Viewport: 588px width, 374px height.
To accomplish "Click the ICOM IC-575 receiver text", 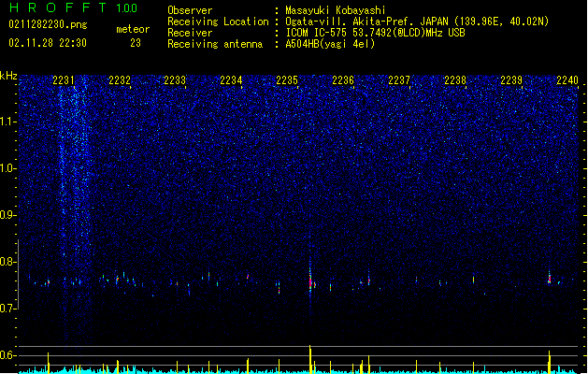I will (x=375, y=33).
